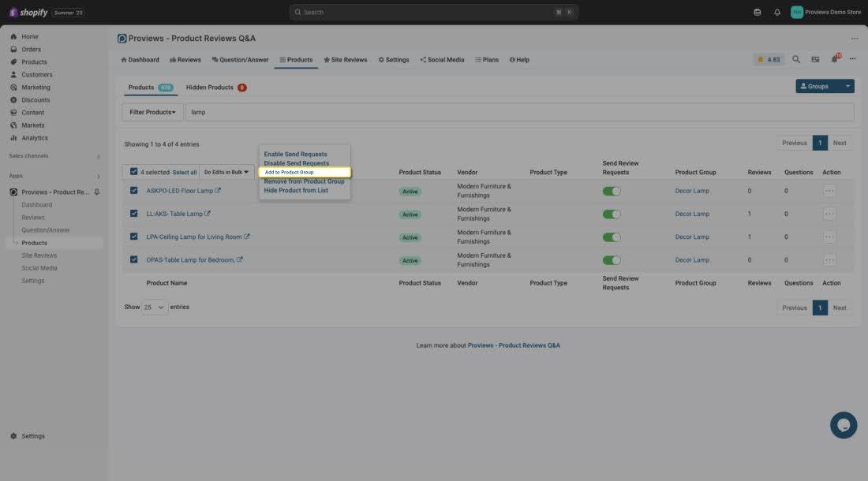Viewport: 868px width, 481px height.
Task: Open the chat support bubble icon
Action: (843, 425)
